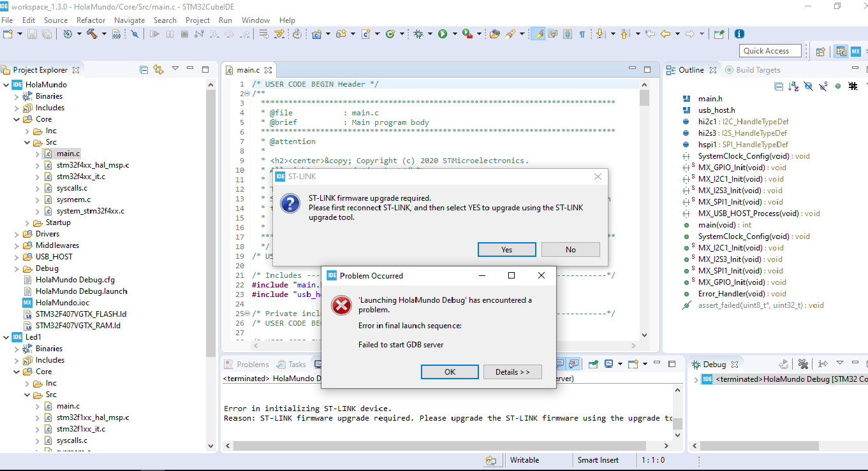Open the Window menu
The width and height of the screenshot is (868, 471).
coord(255,20)
